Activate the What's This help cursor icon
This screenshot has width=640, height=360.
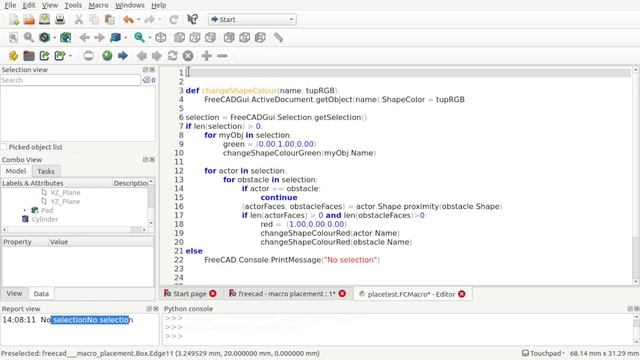coord(192,19)
